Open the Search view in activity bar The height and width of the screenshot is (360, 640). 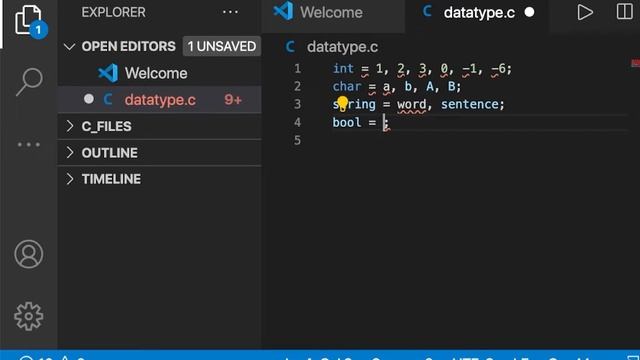pyautogui.click(x=29, y=82)
